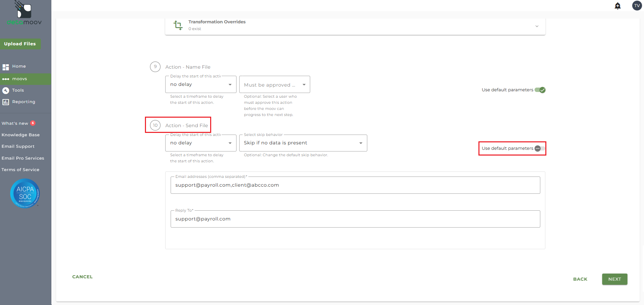The image size is (644, 305).
Task: Open Knowledge Base in sidebar
Action: [x=21, y=135]
